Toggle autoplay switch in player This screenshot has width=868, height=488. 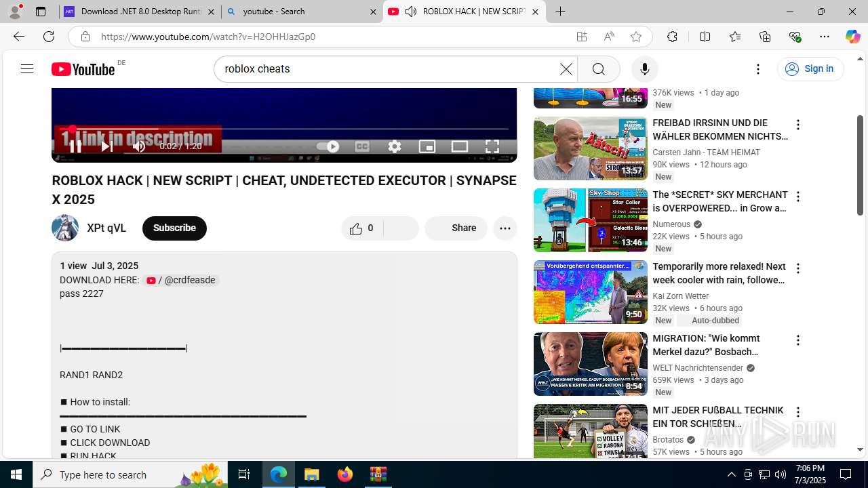point(328,146)
